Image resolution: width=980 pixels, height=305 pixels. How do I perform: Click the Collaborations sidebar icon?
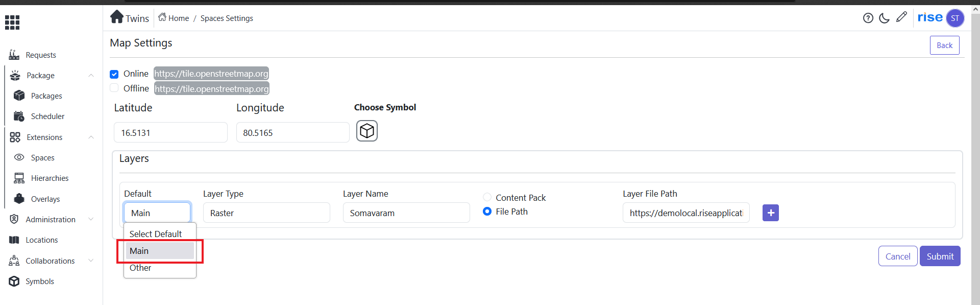[14, 261]
